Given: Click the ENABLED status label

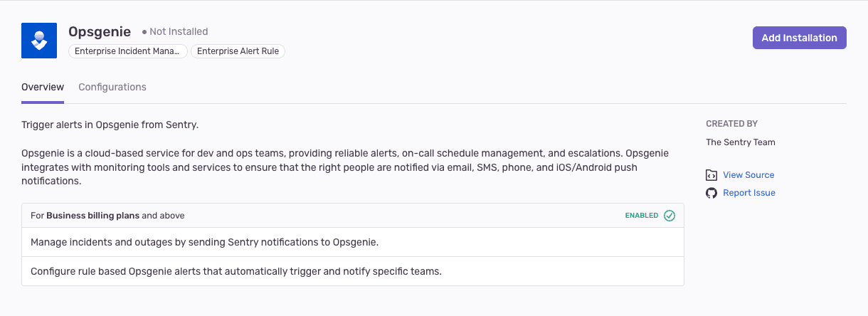Looking at the screenshot, I should pos(642,216).
